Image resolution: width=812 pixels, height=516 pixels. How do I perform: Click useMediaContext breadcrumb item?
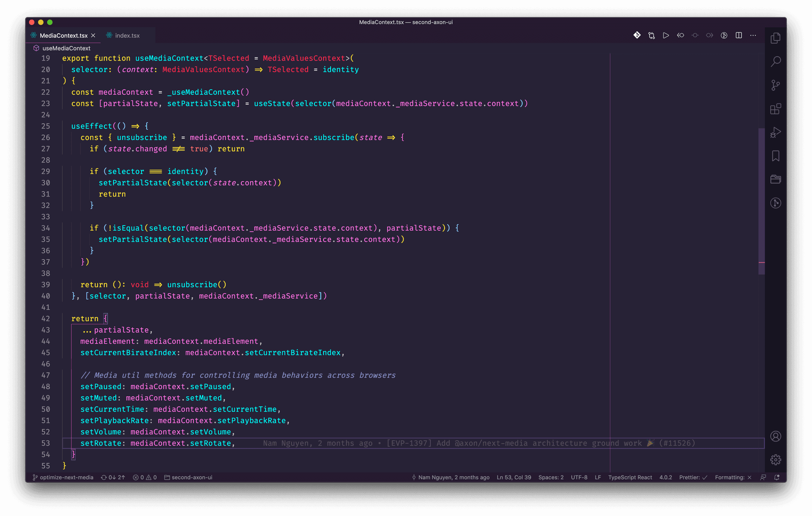(x=66, y=48)
